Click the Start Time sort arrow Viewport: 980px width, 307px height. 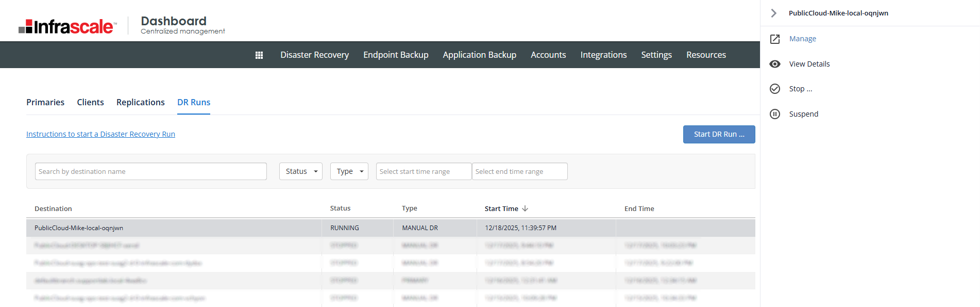point(525,208)
